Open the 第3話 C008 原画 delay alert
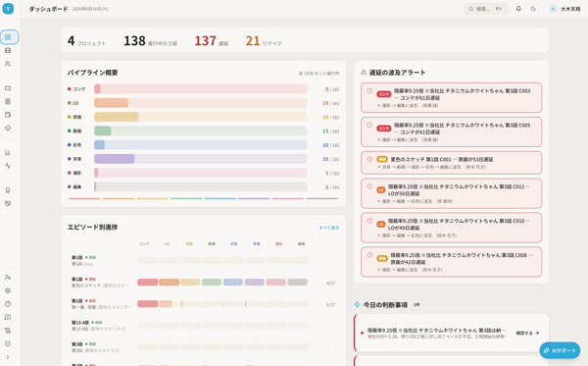The height and width of the screenshot is (366, 588). (x=451, y=262)
